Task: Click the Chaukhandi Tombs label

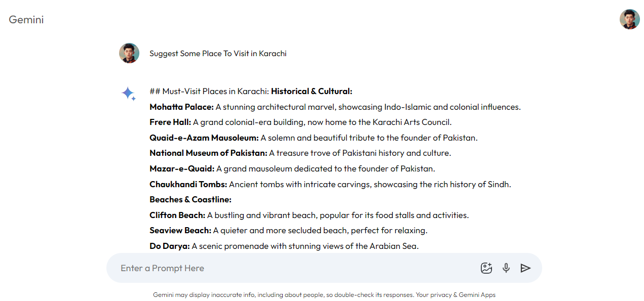Action: click(x=188, y=184)
